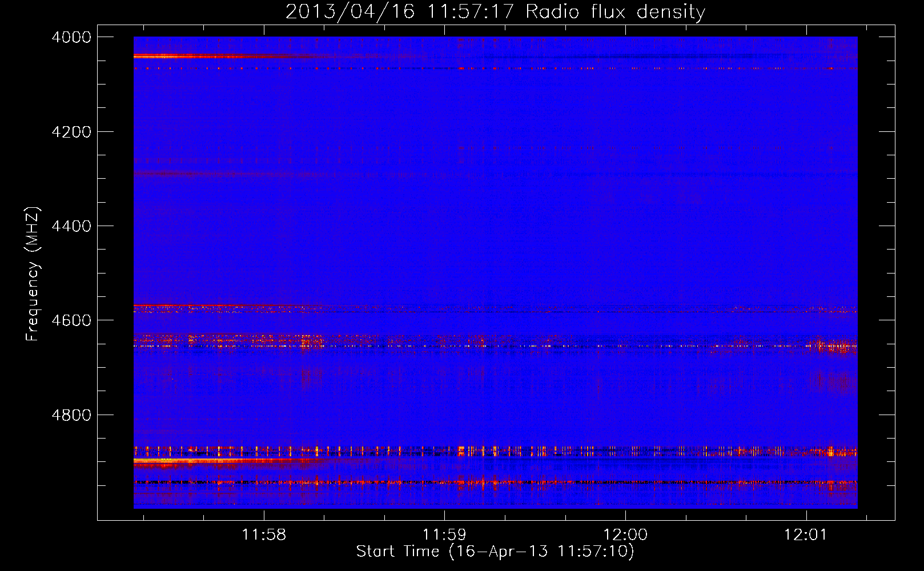Click the 11:58 time tick label

(x=264, y=535)
